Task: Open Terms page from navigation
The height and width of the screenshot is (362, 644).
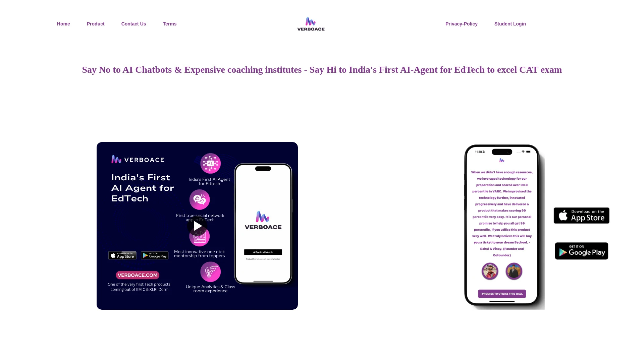Action: click(x=169, y=23)
